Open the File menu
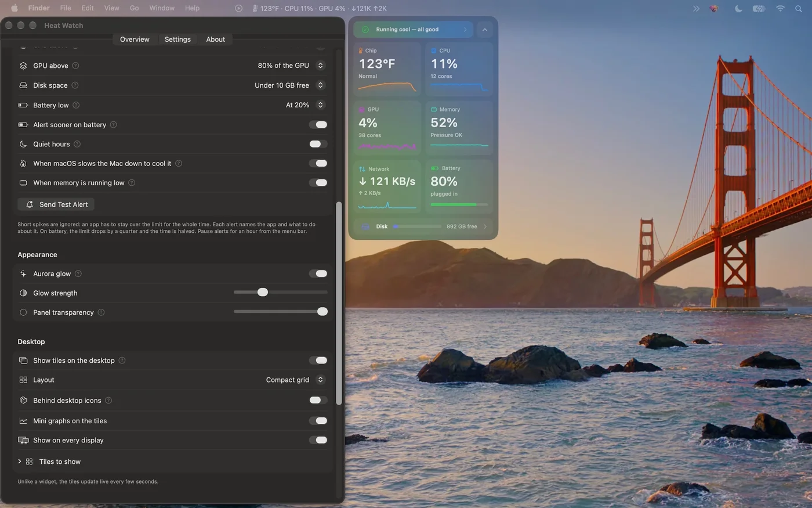 tap(66, 8)
